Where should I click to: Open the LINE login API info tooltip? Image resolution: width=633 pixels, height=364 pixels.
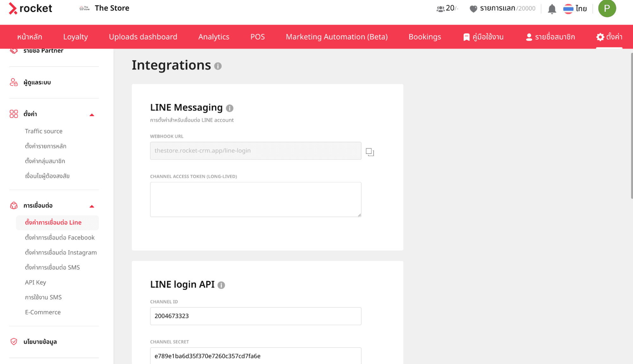222,285
